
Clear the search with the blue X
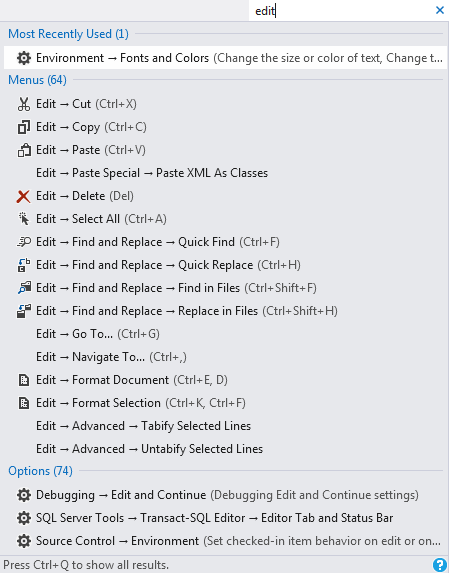[x=440, y=10]
